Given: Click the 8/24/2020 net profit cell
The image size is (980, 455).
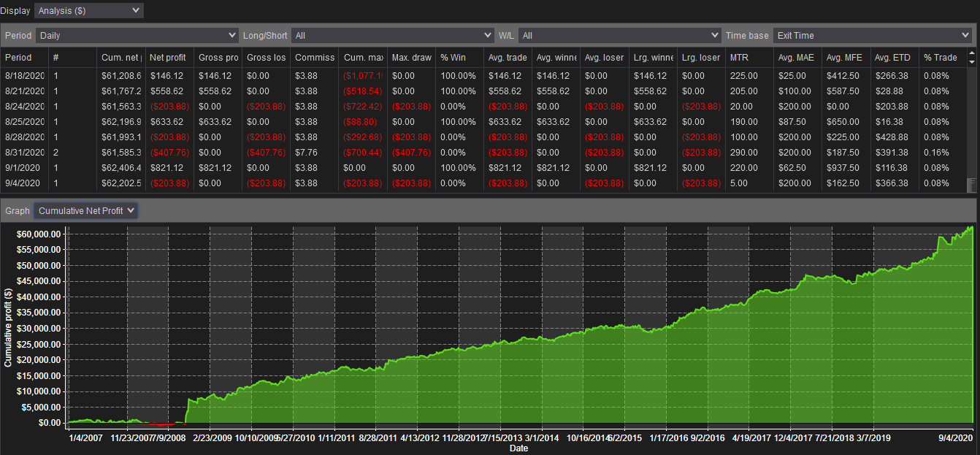Looking at the screenshot, I should [x=169, y=107].
